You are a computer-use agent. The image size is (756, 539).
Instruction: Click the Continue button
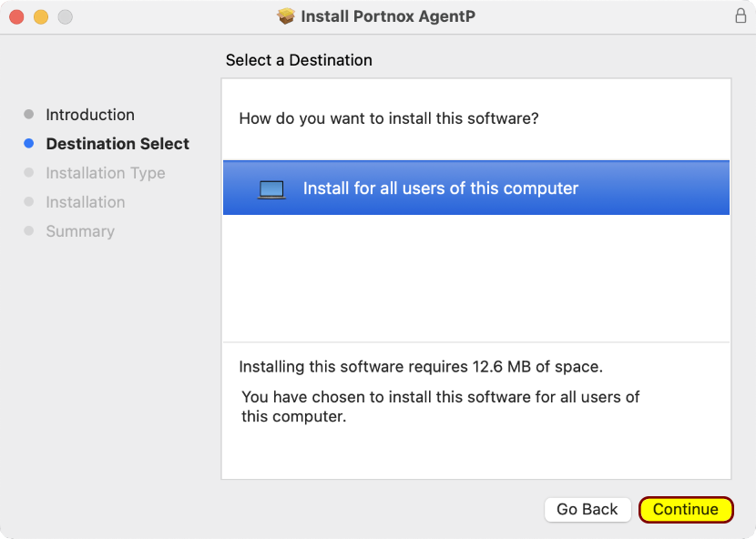click(686, 509)
